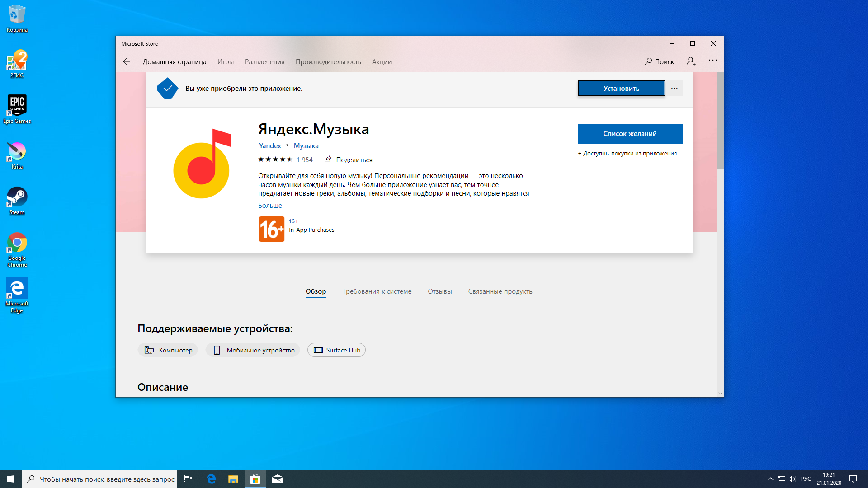Click the star rating of the app
Screen dimensions: 868x488
[275, 160]
